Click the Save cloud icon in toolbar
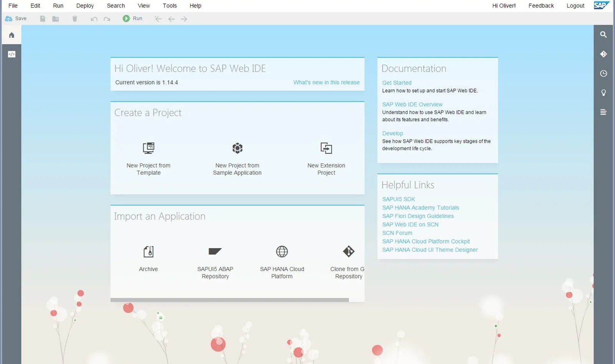The image size is (615, 364). tap(9, 18)
